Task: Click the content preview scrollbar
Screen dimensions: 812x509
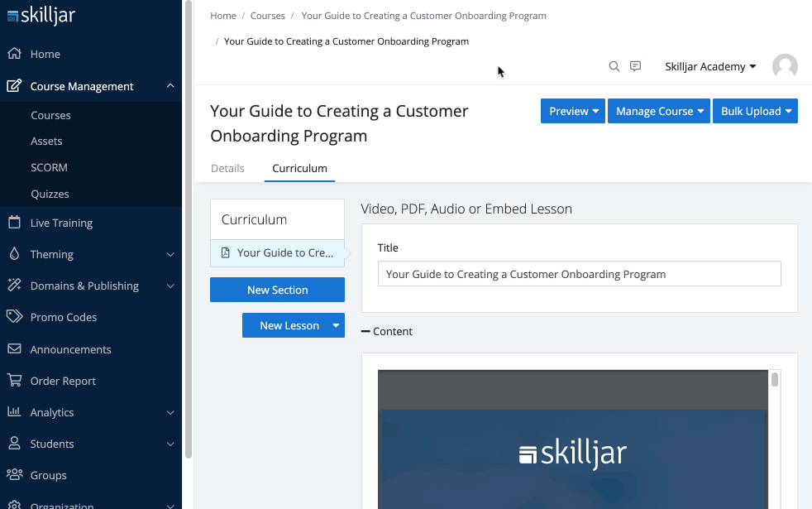Action: tap(775, 381)
